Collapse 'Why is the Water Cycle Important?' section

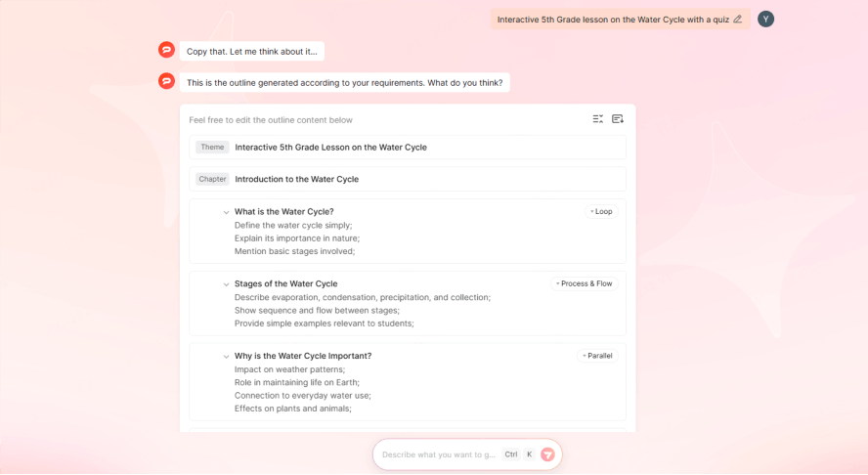(226, 357)
